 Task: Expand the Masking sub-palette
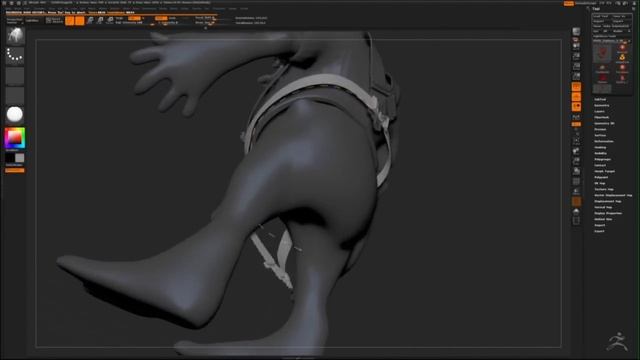click(x=600, y=147)
